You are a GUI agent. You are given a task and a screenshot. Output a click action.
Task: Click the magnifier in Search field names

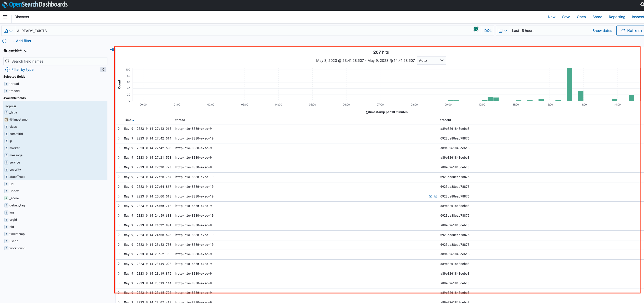7,61
